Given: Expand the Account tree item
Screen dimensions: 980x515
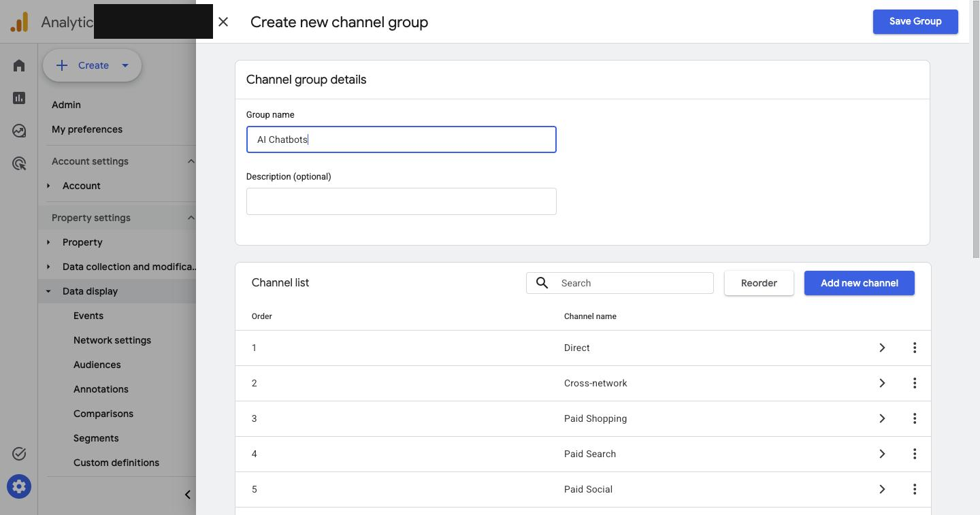Looking at the screenshot, I should (48, 186).
